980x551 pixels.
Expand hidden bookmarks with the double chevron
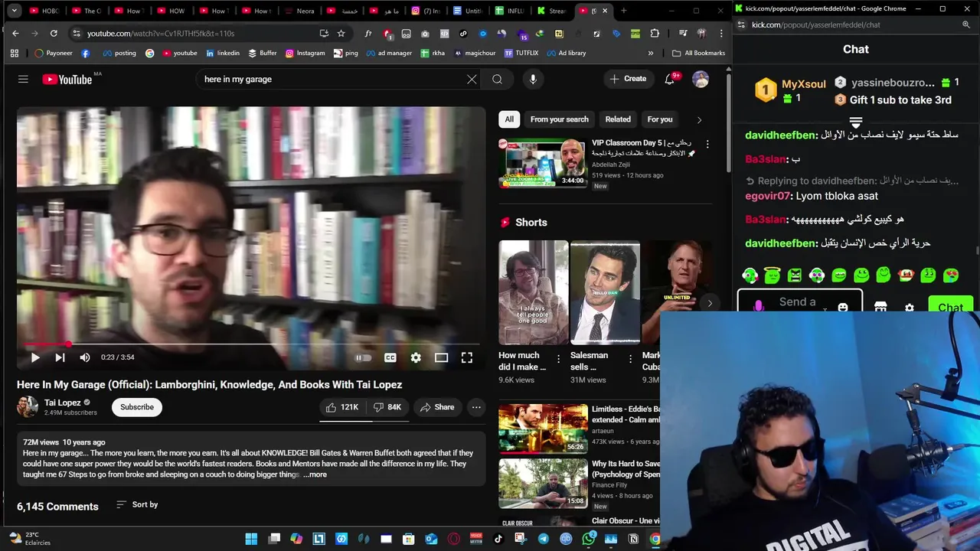pos(651,53)
